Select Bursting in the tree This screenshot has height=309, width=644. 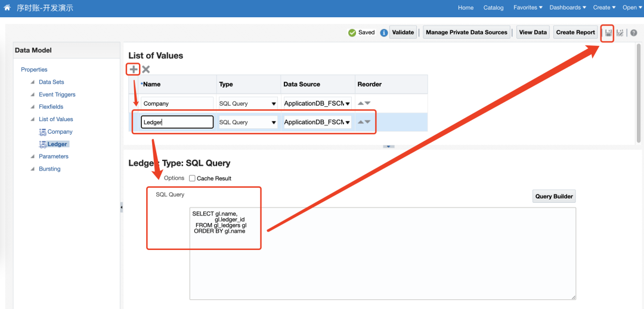click(49, 169)
